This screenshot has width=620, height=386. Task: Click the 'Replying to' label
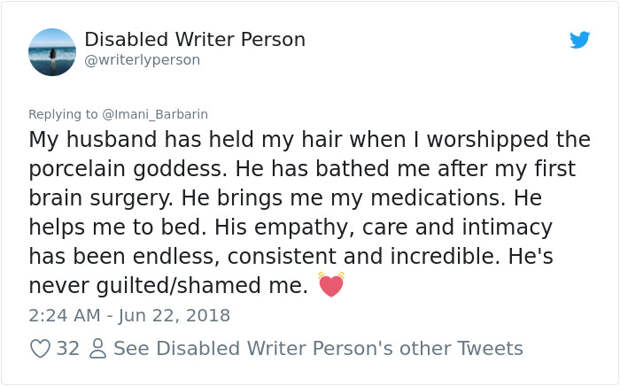coord(63,114)
